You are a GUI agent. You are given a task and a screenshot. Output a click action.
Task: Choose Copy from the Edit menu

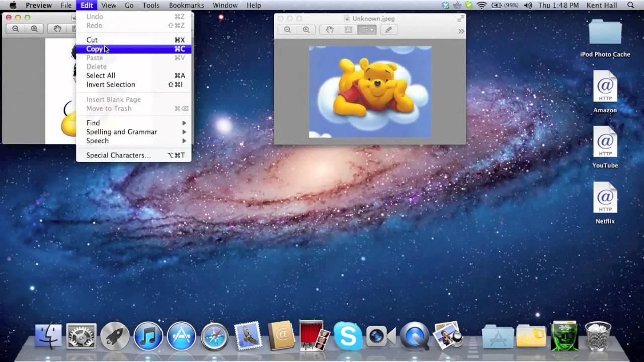point(133,49)
